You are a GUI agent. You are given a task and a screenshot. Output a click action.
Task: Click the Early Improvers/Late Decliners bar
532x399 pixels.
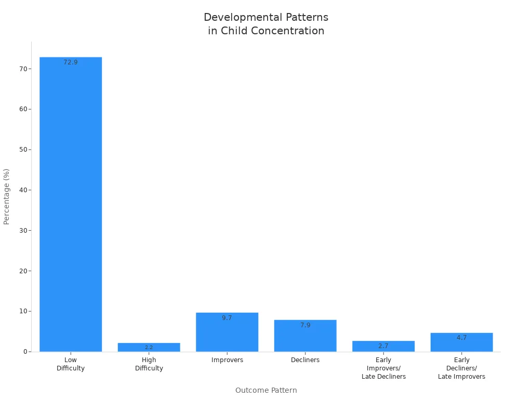tap(383, 345)
